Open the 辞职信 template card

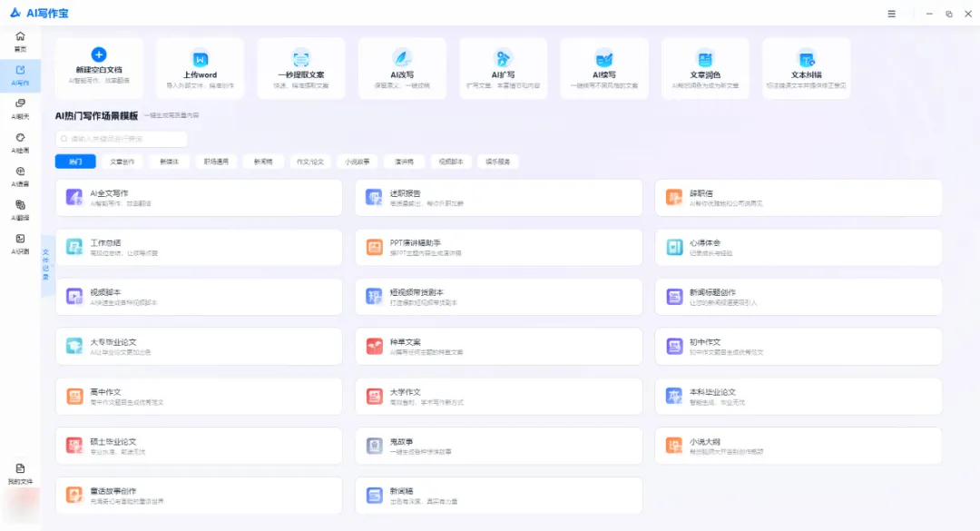[798, 197]
